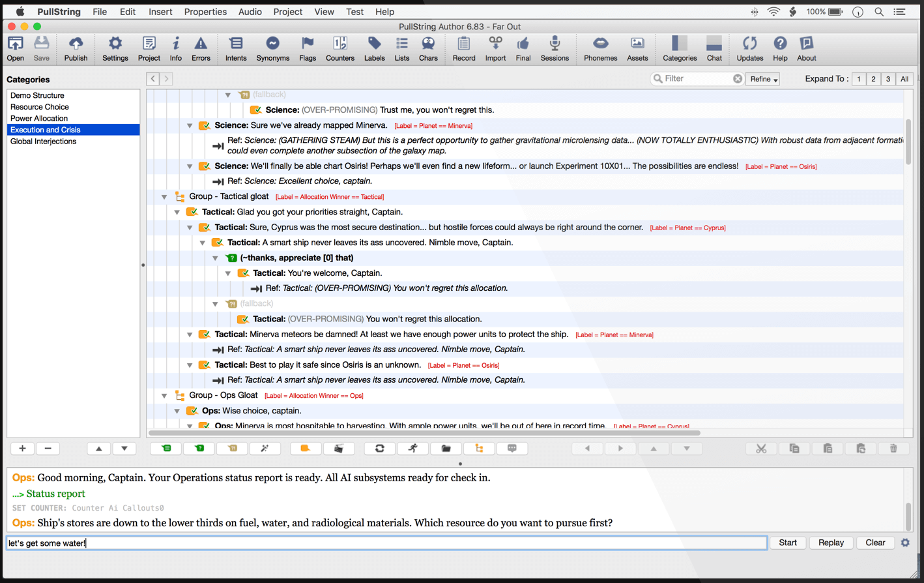Click the running figure go-to icon
This screenshot has height=583, width=924.
click(x=412, y=449)
